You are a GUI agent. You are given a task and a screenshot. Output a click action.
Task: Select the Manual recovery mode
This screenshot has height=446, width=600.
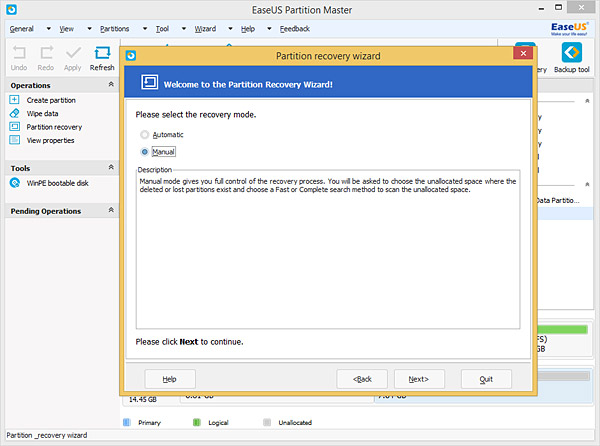tap(144, 152)
